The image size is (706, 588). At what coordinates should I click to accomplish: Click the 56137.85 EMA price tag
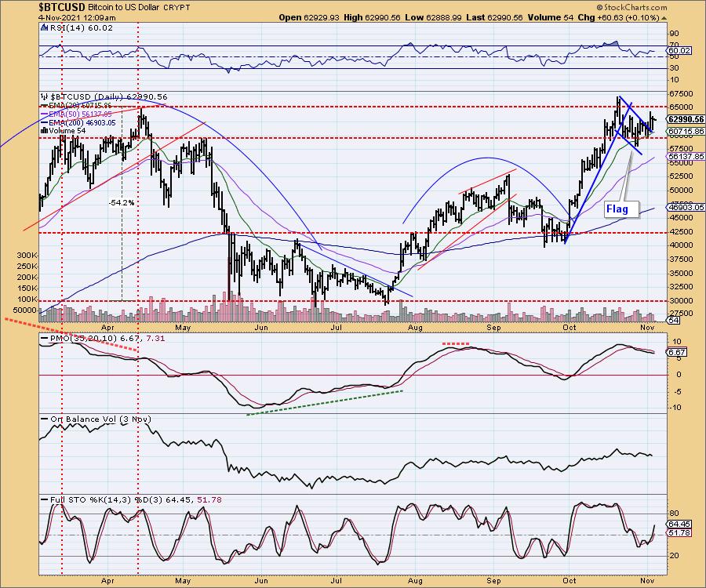[686, 156]
